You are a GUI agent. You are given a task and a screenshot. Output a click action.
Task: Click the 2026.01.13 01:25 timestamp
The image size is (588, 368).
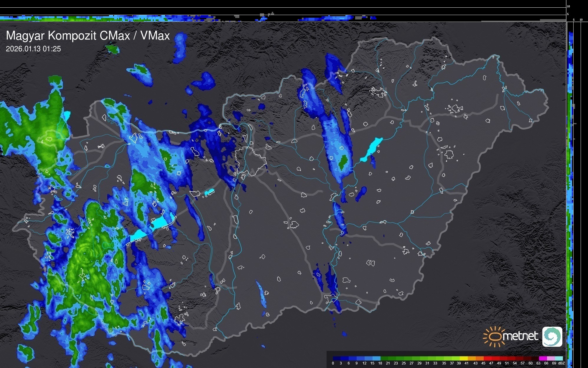[x=33, y=49]
